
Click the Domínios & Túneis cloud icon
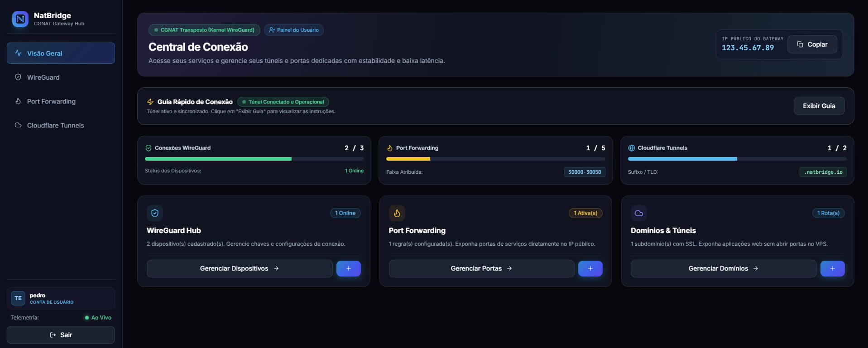click(x=639, y=213)
